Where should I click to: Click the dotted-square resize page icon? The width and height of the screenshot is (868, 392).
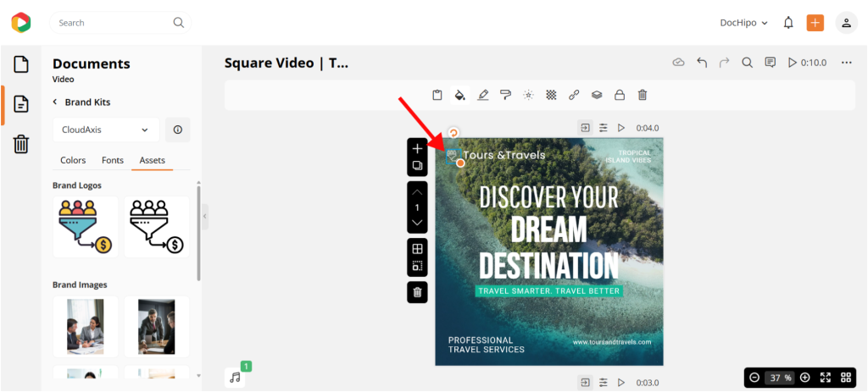pos(417,266)
